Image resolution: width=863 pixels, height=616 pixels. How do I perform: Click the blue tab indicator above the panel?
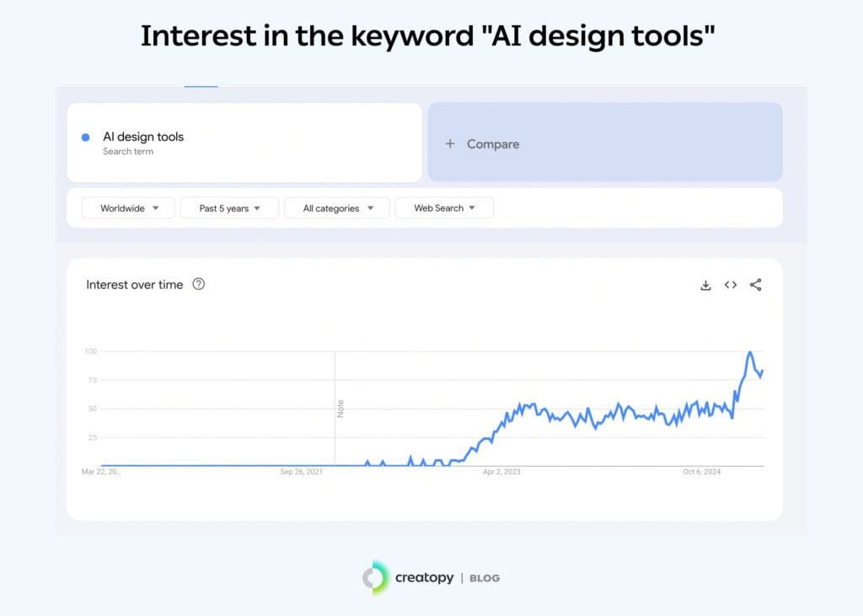pos(201,85)
